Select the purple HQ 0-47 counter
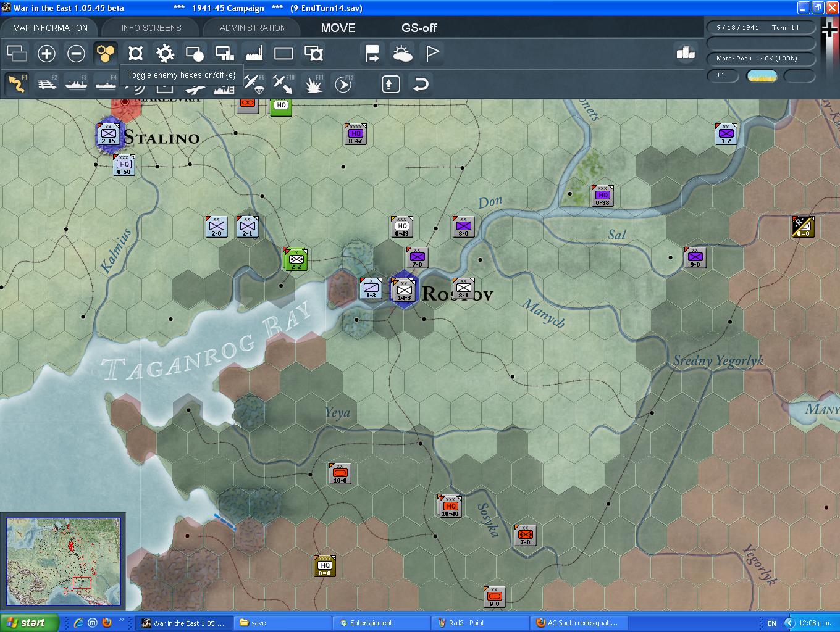The width and height of the screenshot is (840, 632). pyautogui.click(x=355, y=134)
